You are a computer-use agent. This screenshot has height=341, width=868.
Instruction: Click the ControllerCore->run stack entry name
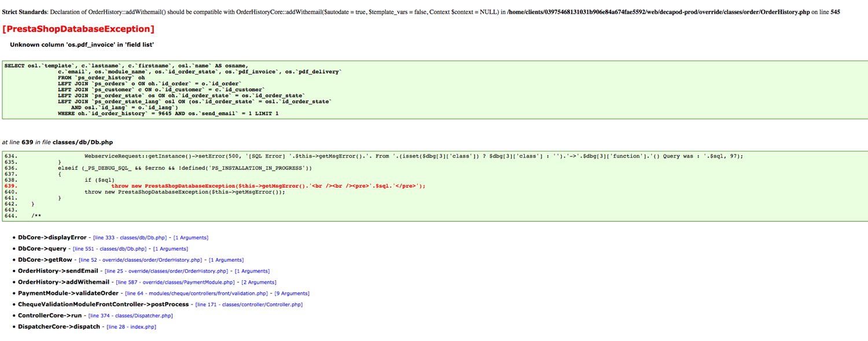point(50,316)
